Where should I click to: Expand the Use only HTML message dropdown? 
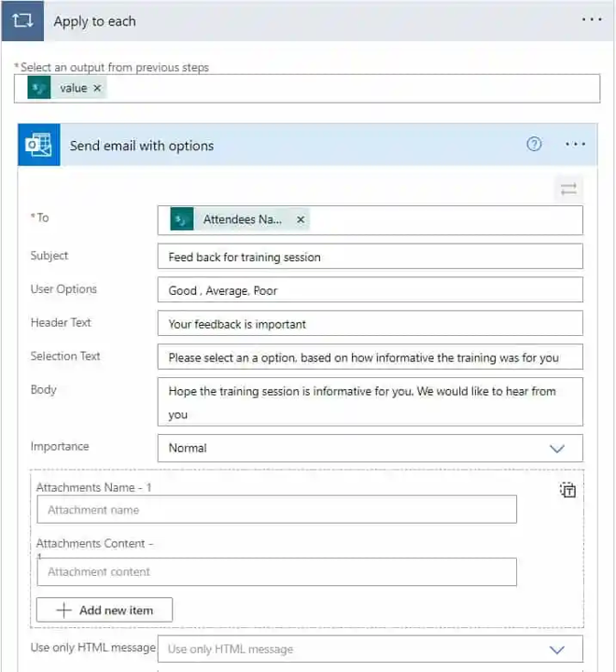[557, 650]
